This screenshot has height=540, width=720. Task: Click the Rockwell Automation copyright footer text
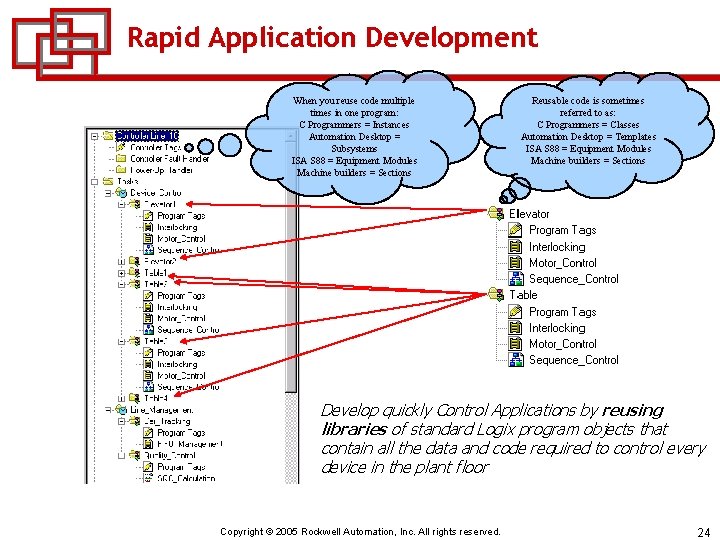pos(360,531)
